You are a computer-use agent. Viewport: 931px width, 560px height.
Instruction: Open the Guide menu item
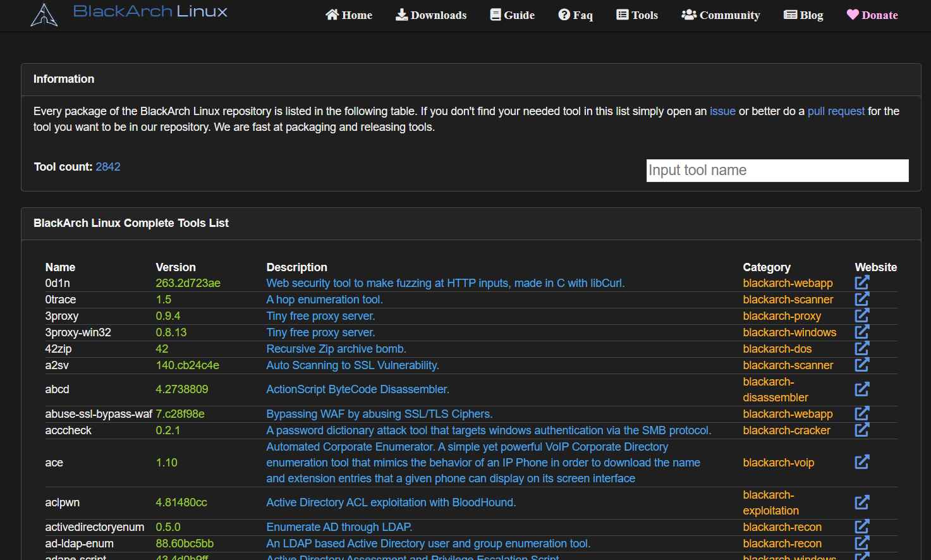(513, 15)
